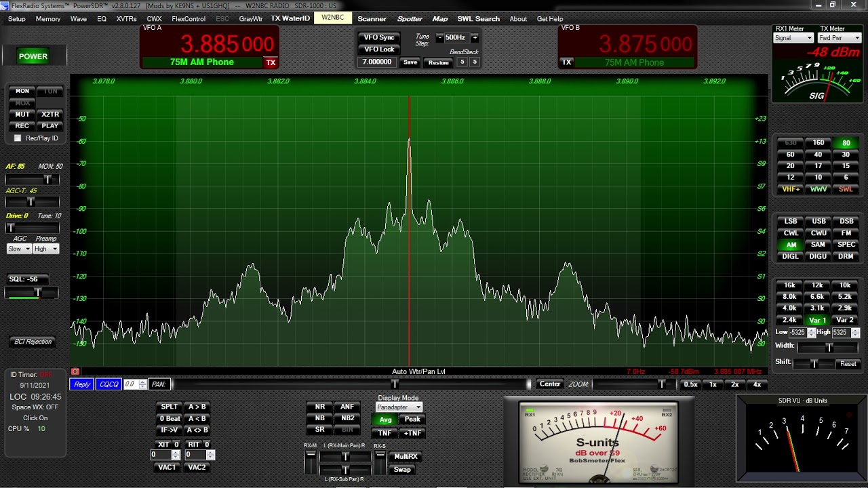The width and height of the screenshot is (868, 488).
Task: Click the VFO A TX indicator
Action: (271, 62)
